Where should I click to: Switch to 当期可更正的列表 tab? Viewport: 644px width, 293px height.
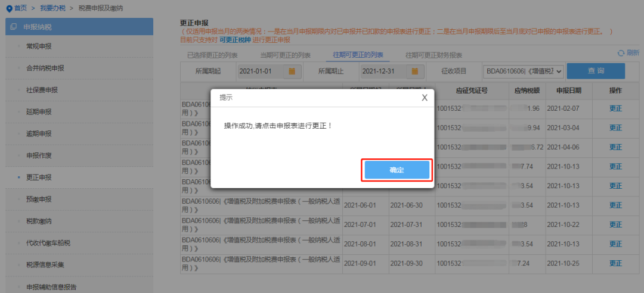[285, 55]
